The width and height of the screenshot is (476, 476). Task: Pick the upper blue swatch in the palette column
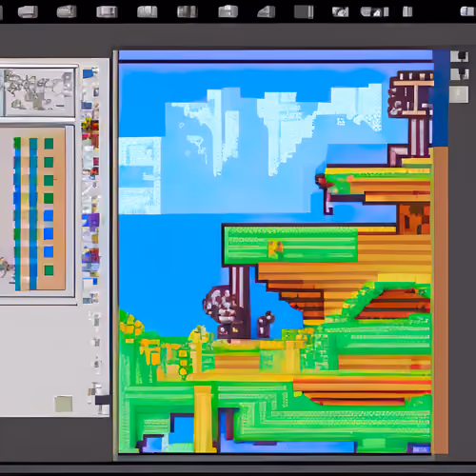click(x=49, y=216)
